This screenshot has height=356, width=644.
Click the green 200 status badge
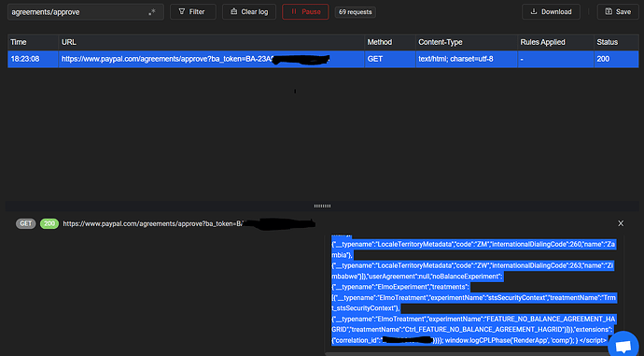49,223
